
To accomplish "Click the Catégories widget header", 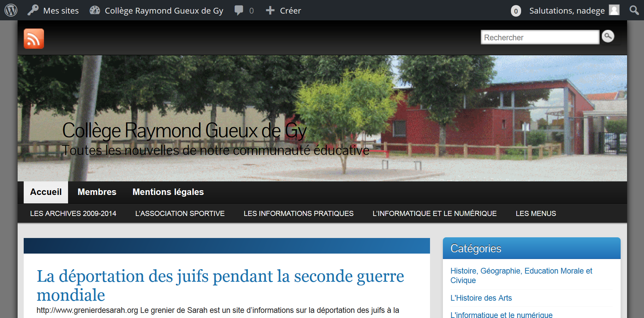I will [532, 249].
